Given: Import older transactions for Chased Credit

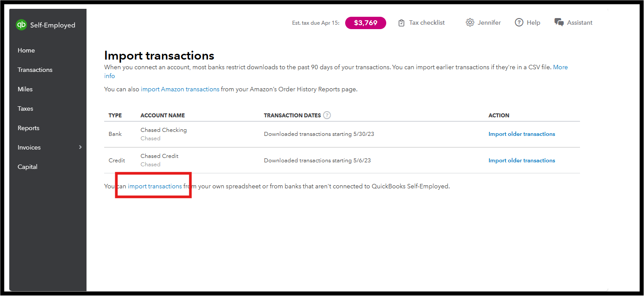Looking at the screenshot, I should pyautogui.click(x=522, y=161).
